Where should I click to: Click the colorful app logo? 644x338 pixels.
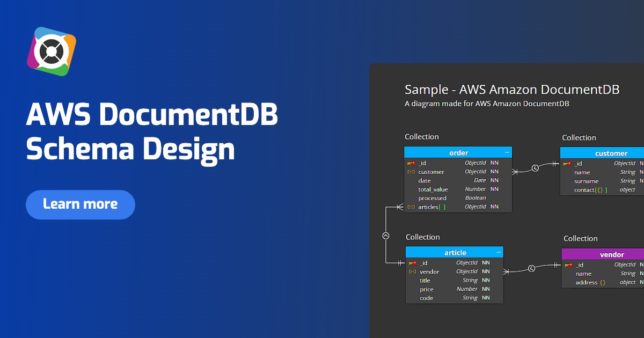pos(52,52)
